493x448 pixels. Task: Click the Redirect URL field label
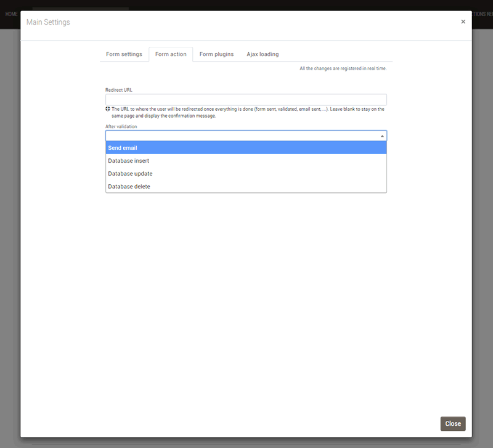click(x=119, y=90)
